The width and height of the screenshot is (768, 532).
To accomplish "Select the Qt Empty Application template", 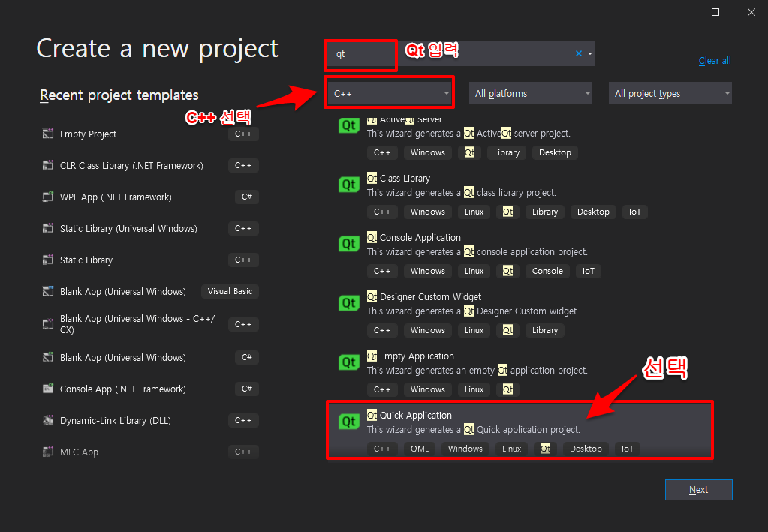I will pos(520,372).
